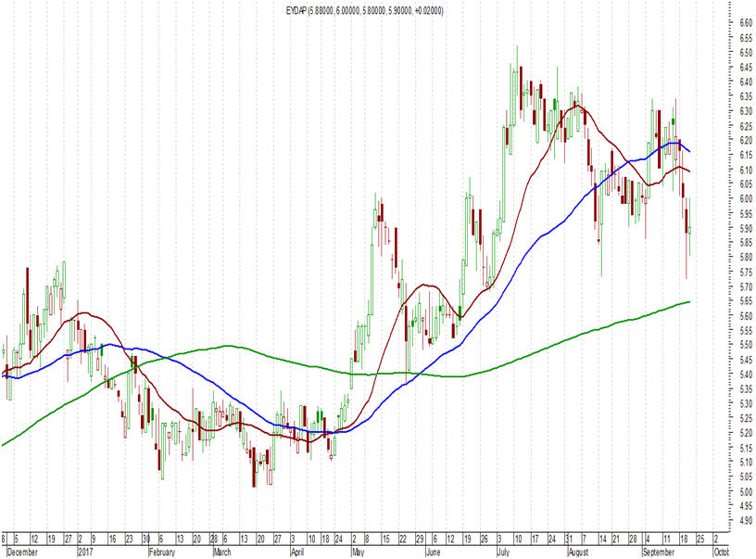Click the 5.65 price axis label

click(746, 301)
